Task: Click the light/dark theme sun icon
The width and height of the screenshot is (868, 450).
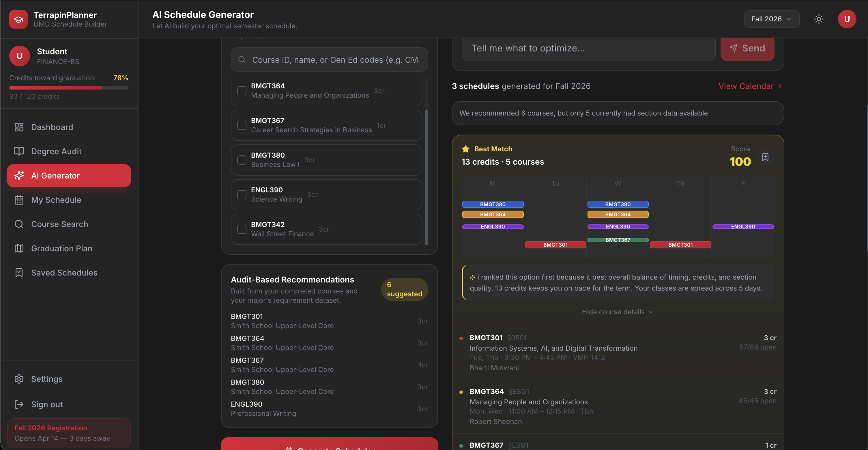Action: (819, 19)
